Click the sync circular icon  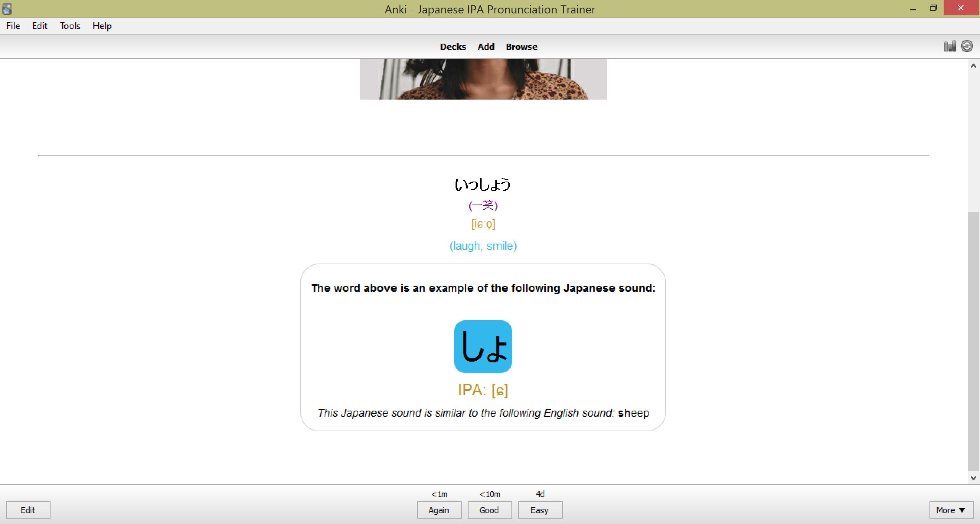click(967, 46)
